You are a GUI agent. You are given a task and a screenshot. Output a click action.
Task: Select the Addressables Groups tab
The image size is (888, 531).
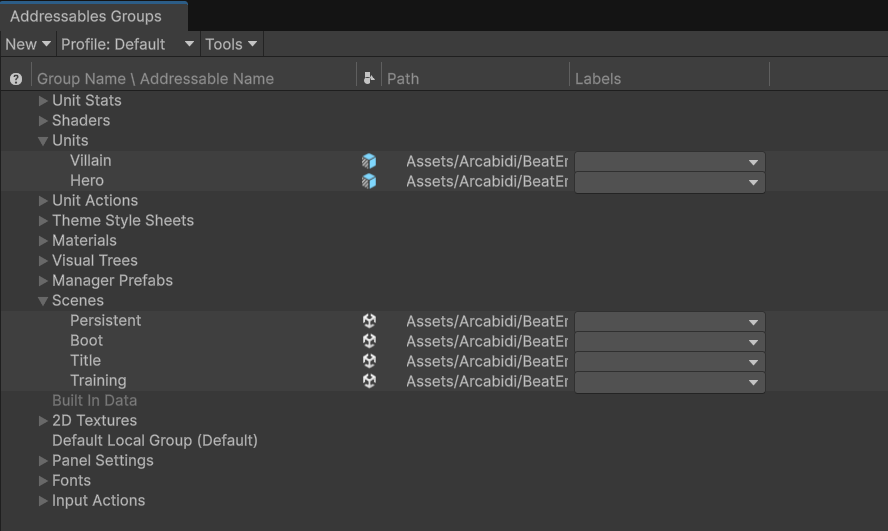pyautogui.click(x=85, y=16)
